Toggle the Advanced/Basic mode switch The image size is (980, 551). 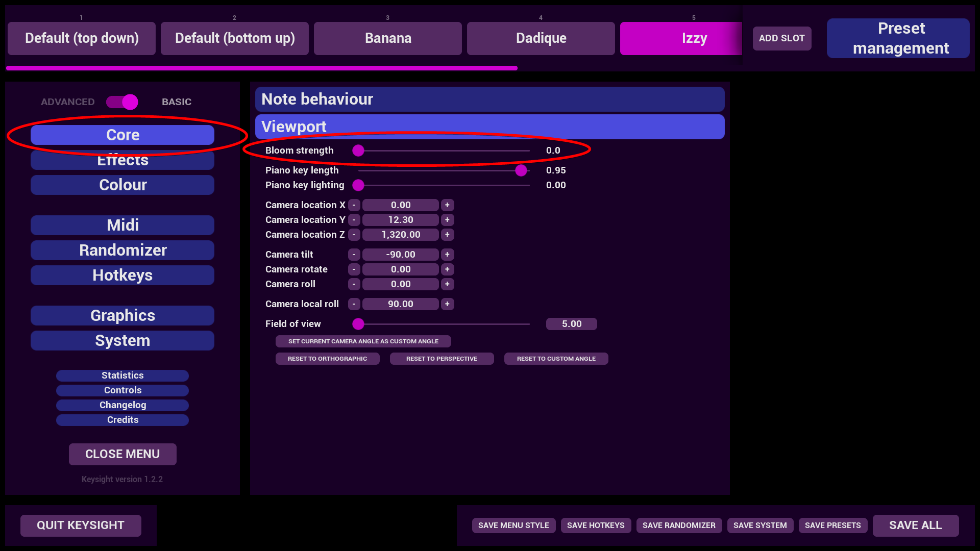122,102
